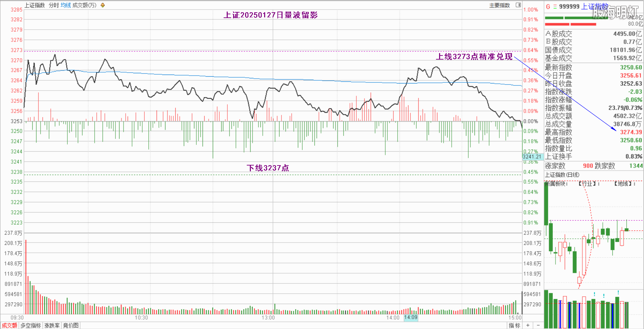Click the 成交额(万) legend label

coord(84,5)
